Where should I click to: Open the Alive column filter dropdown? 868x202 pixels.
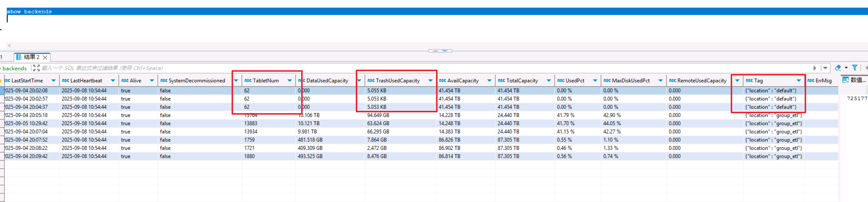pos(152,81)
